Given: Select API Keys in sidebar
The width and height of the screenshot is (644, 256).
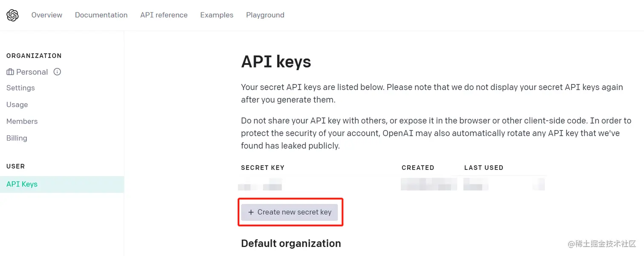Looking at the screenshot, I should click(x=62, y=184).
